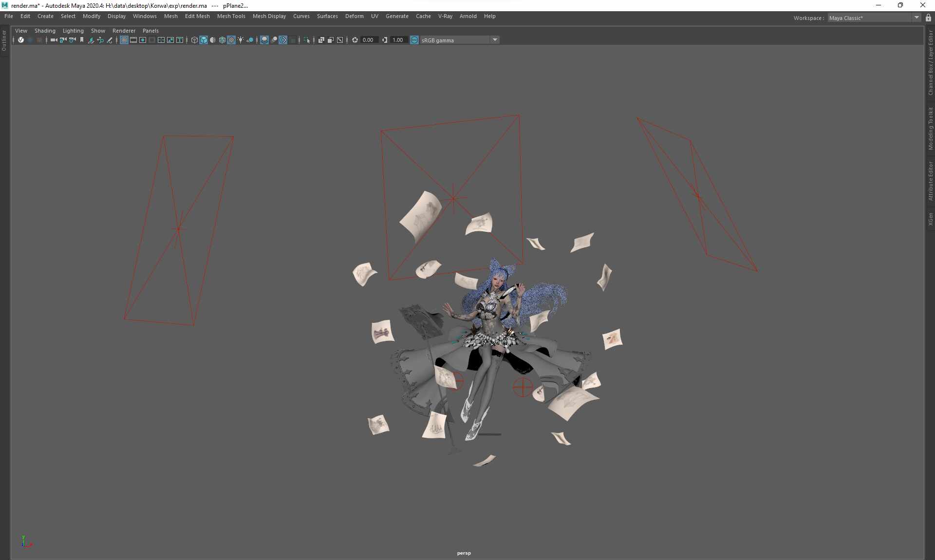Open the Windows menu
935x560 pixels.
145,16
